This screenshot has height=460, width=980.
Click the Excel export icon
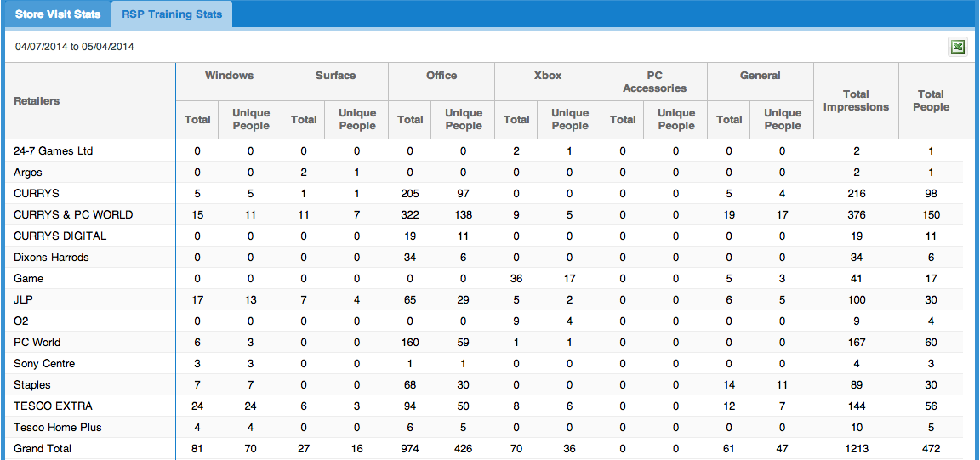(x=957, y=48)
